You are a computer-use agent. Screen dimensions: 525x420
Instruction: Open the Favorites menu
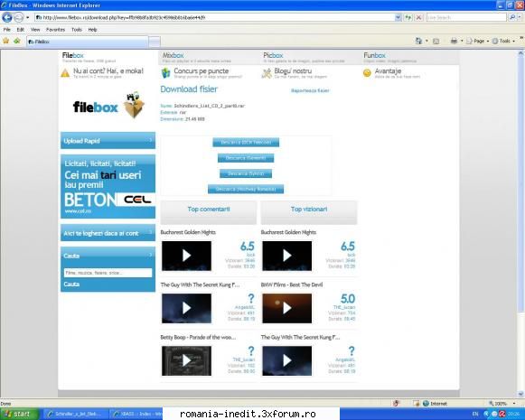point(56,30)
